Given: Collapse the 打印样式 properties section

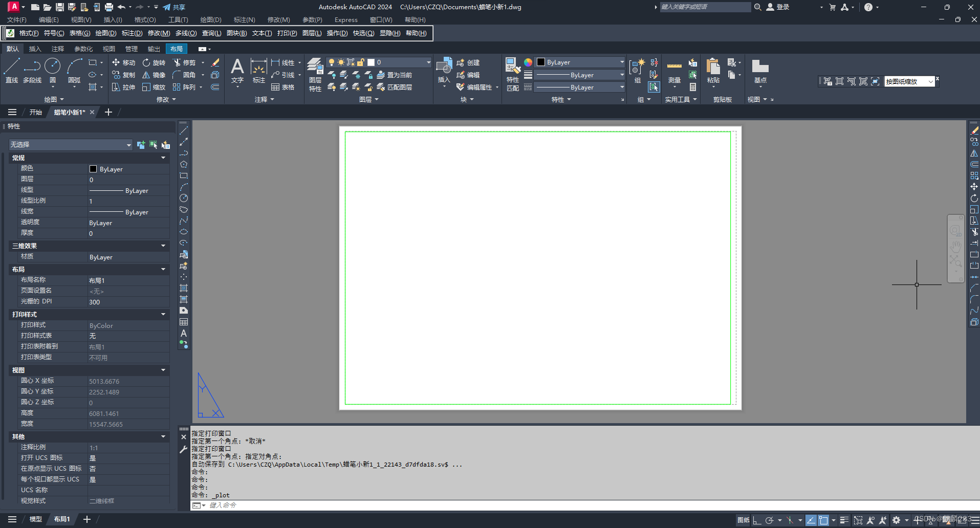Looking at the screenshot, I should [x=163, y=314].
